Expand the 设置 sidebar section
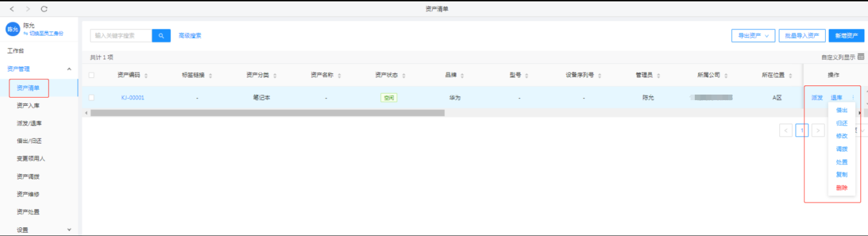 69,230
